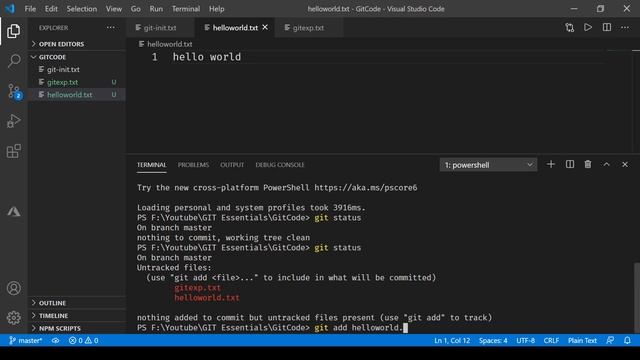Open the Selection menu
The height and width of the screenshot is (360, 640).
pos(82,9)
